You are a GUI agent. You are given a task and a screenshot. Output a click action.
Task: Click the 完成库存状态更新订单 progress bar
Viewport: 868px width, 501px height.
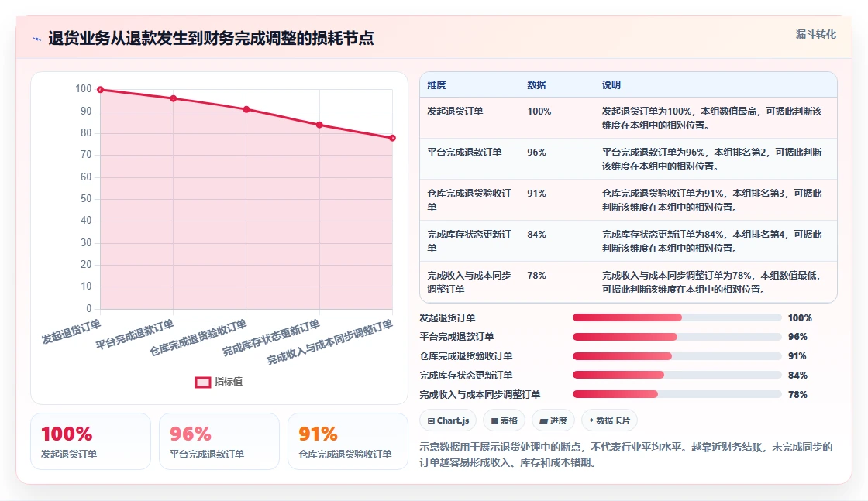point(677,375)
